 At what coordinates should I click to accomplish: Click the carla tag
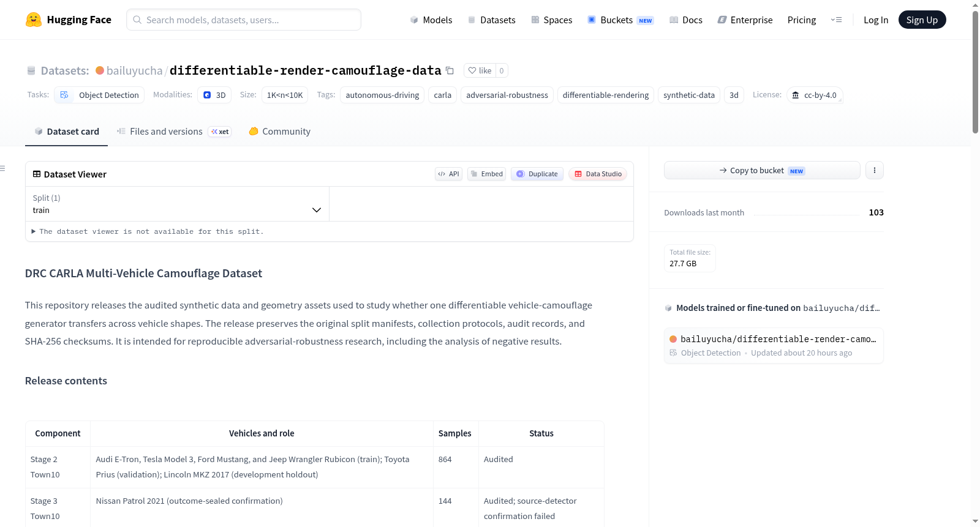point(443,95)
